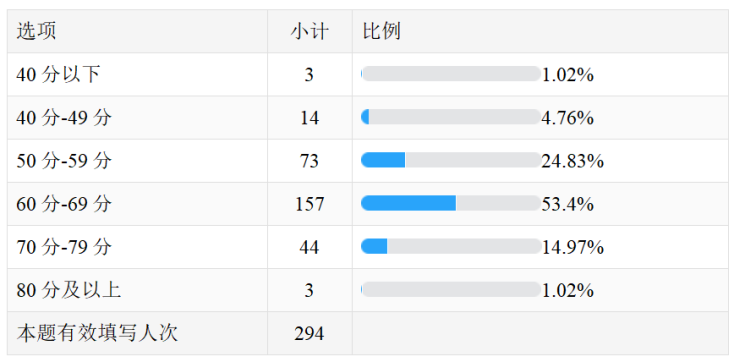The image size is (734, 362).
Task: Click the subtotal value 44
Action: (309, 247)
